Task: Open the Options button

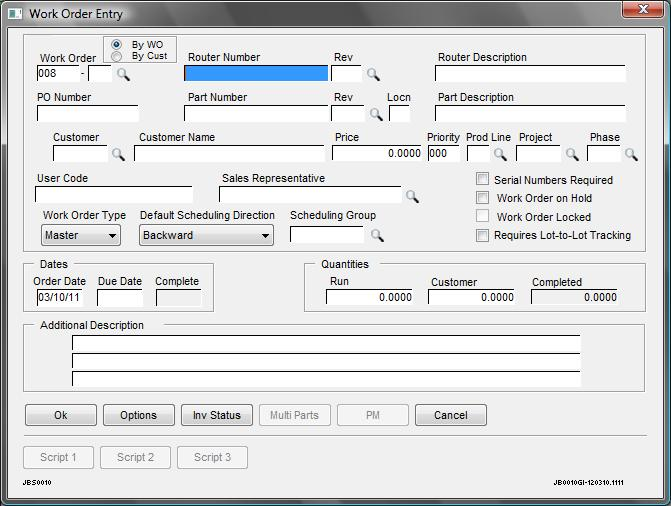Action: point(139,415)
